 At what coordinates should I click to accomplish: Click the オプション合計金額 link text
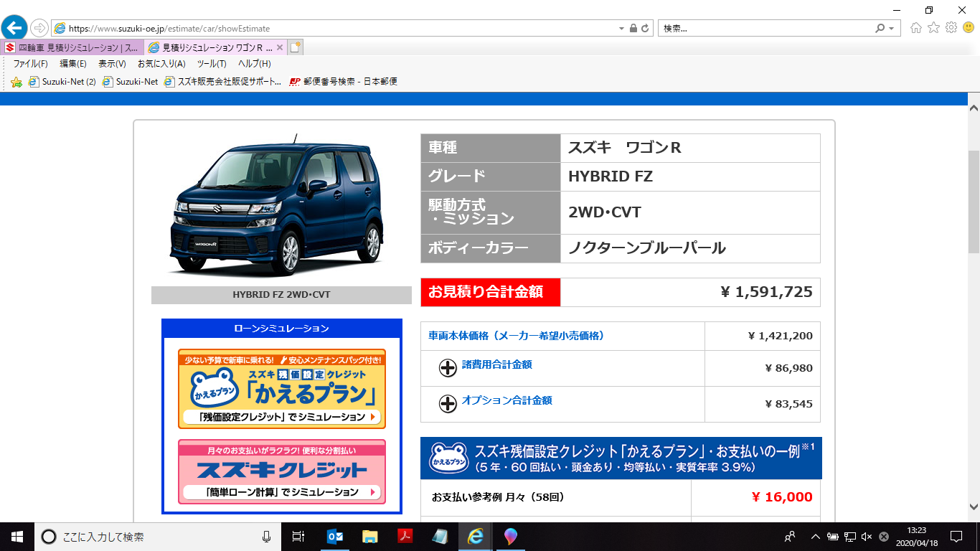click(x=507, y=400)
